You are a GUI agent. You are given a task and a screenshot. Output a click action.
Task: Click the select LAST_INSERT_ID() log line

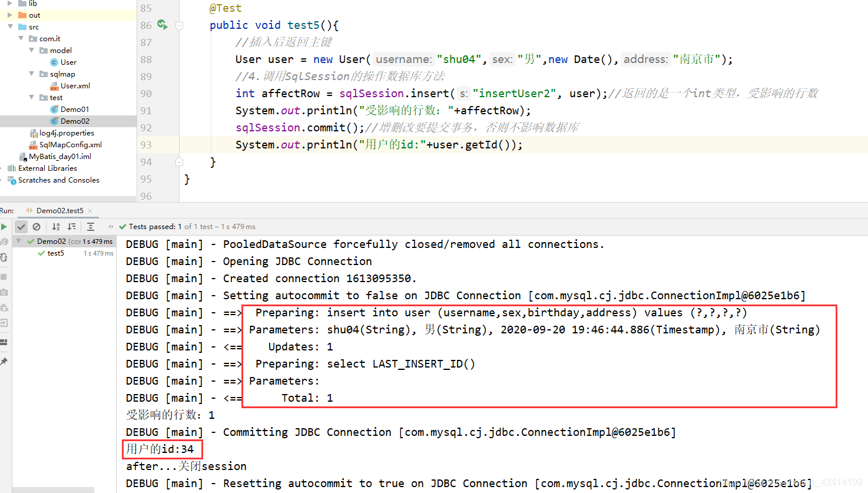[401, 364]
